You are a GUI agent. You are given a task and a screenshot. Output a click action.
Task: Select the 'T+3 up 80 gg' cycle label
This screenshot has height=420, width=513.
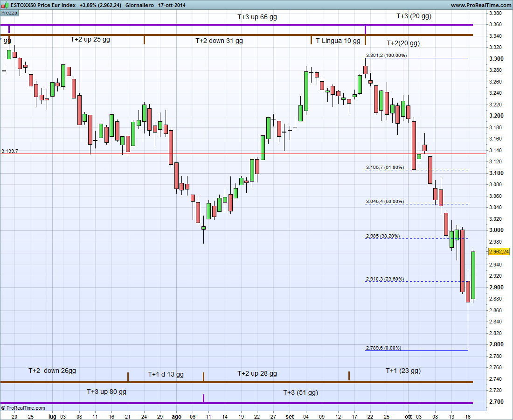(107, 392)
